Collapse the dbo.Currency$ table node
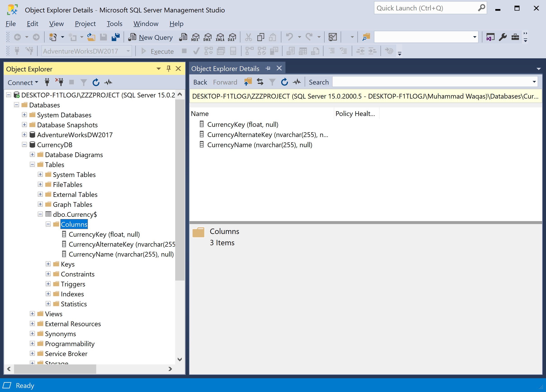This screenshot has height=392, width=546. [40, 214]
